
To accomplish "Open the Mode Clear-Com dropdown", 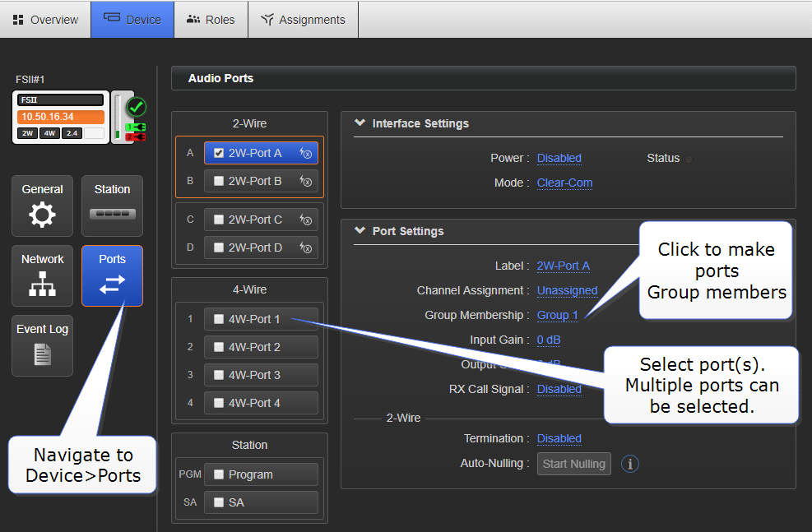I will coord(564,183).
